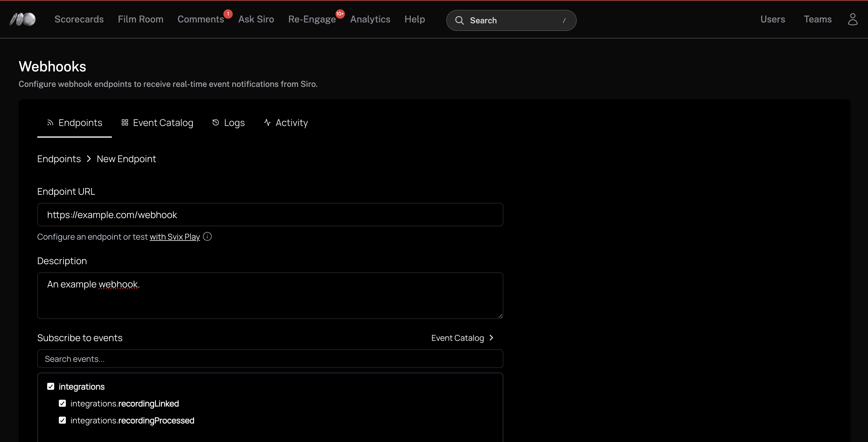This screenshot has height=442, width=868.
Task: Open Comments in the top navigation
Action: (201, 19)
